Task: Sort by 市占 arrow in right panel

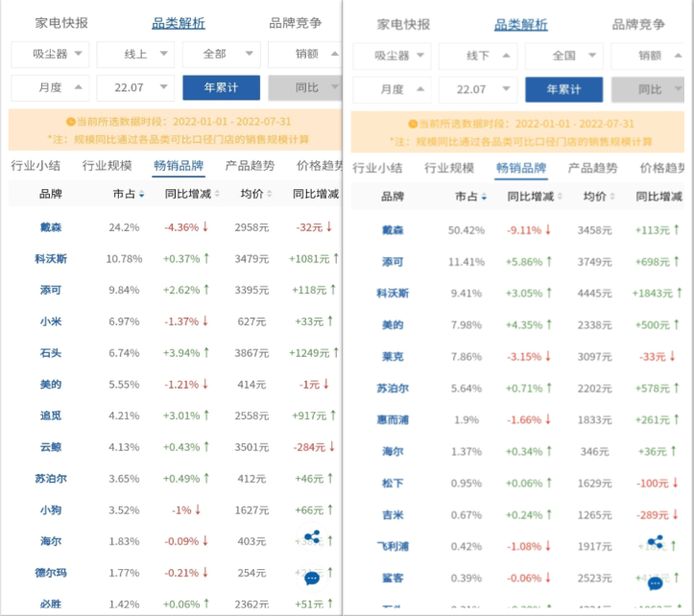Action: tap(484, 197)
